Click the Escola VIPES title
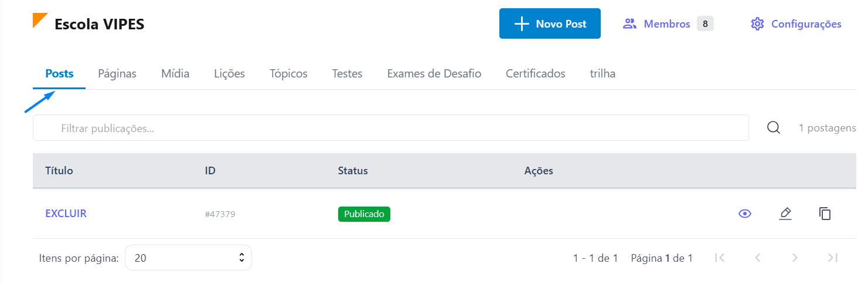The image size is (868, 284). [99, 24]
